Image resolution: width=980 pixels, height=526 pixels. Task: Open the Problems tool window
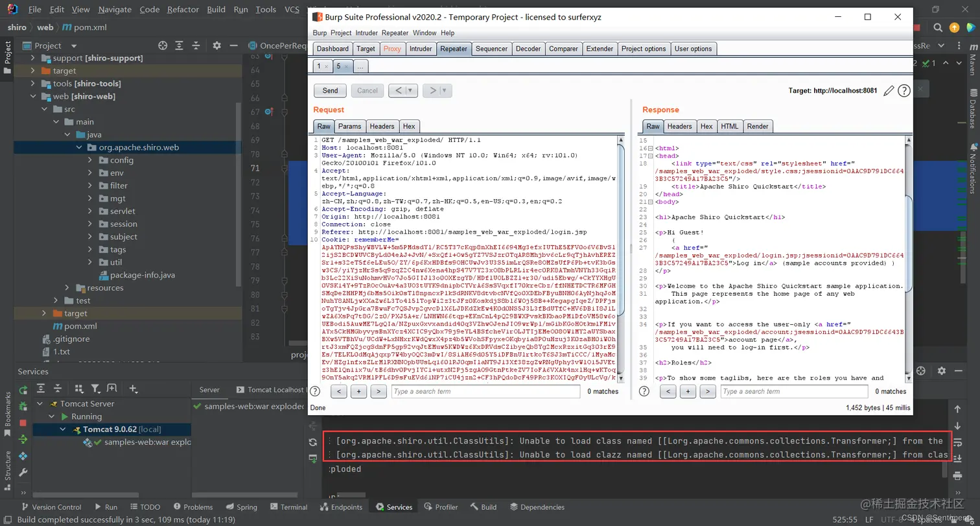[x=192, y=507]
